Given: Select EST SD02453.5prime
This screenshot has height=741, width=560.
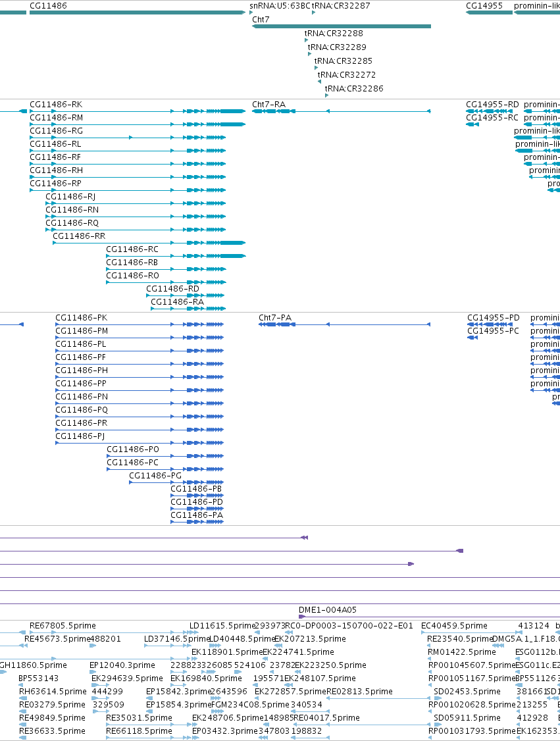Looking at the screenshot, I should click(467, 692).
